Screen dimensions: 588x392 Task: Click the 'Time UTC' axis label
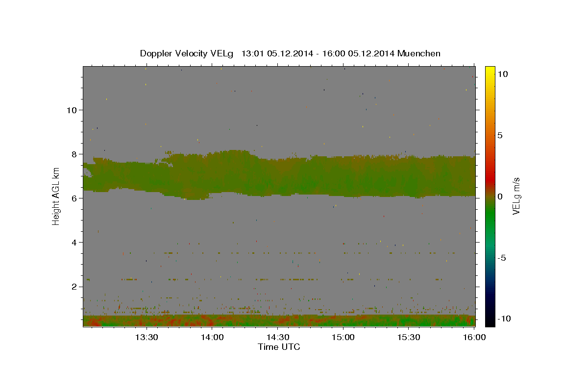(x=279, y=347)
